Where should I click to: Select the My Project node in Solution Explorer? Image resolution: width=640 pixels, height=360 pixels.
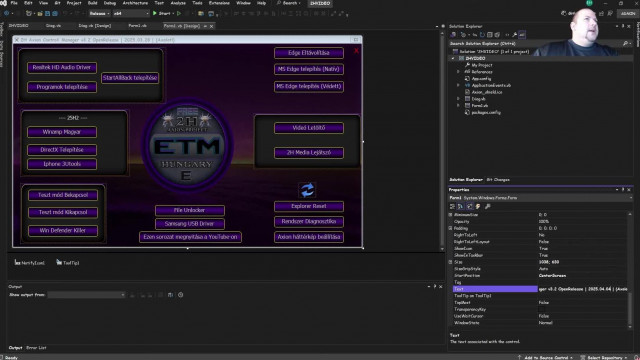478,65
